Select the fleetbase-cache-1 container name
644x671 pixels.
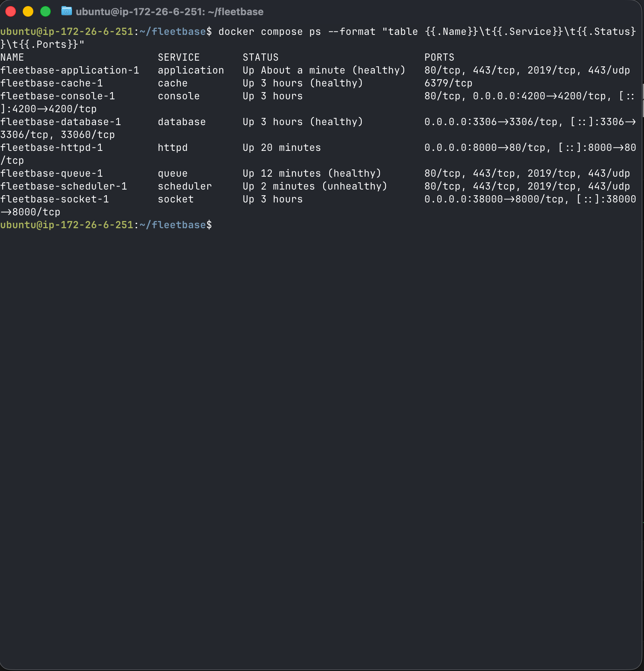click(52, 83)
